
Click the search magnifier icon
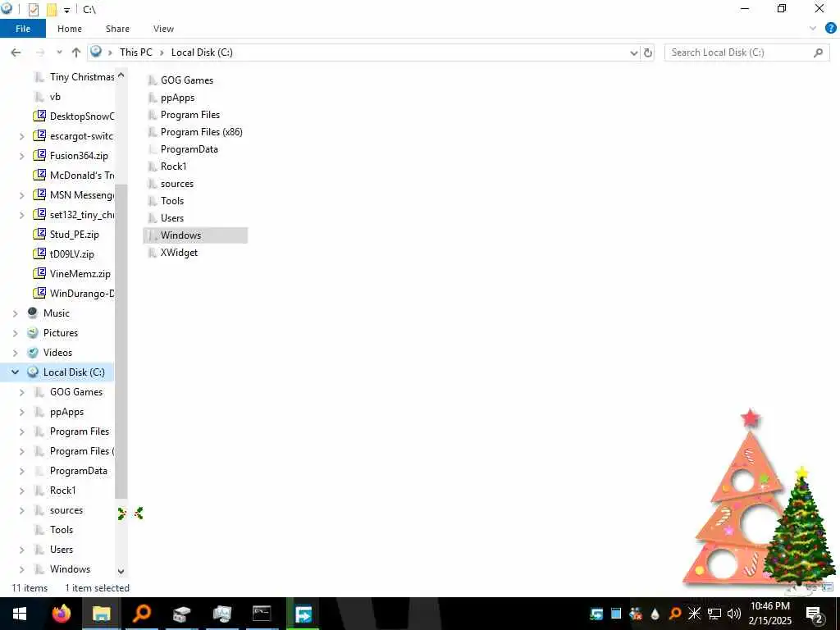[818, 52]
